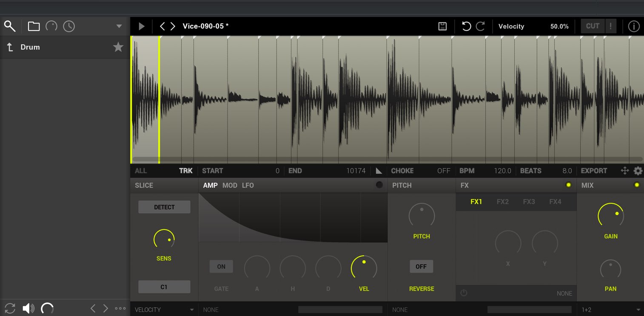Expand the browser dropdown arrow
The height and width of the screenshot is (316, 644).
(119, 26)
